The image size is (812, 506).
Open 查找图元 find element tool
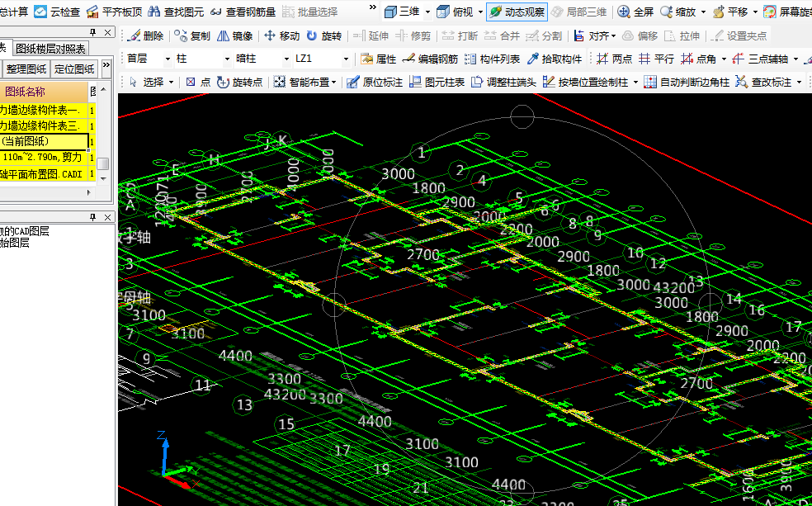(x=176, y=12)
